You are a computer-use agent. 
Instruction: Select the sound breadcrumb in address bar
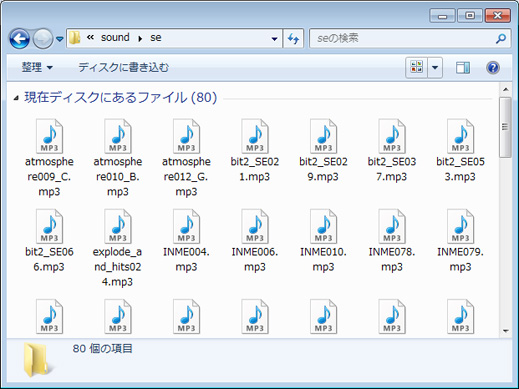(115, 37)
